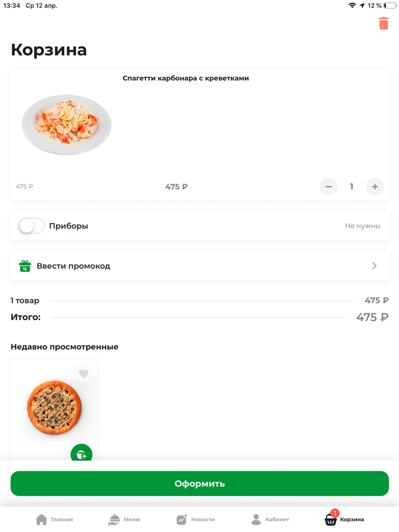Image resolution: width=399 pixels, height=532 pixels.
Task: Enable the Приборы cutlery toggle
Action: point(31,226)
